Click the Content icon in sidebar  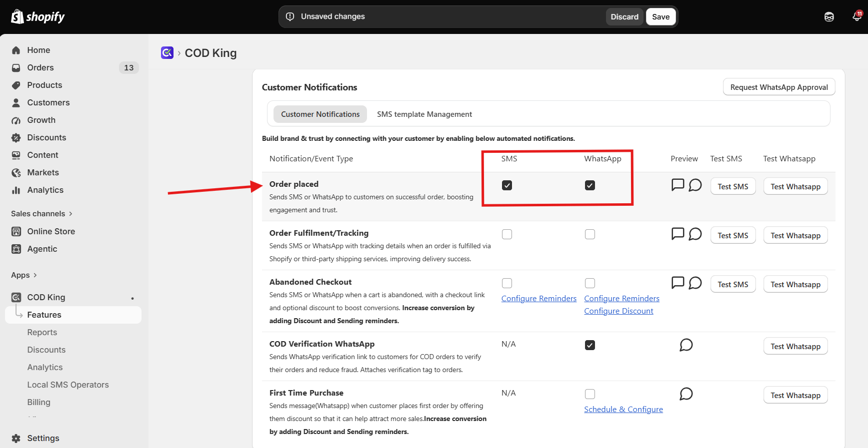coord(16,155)
